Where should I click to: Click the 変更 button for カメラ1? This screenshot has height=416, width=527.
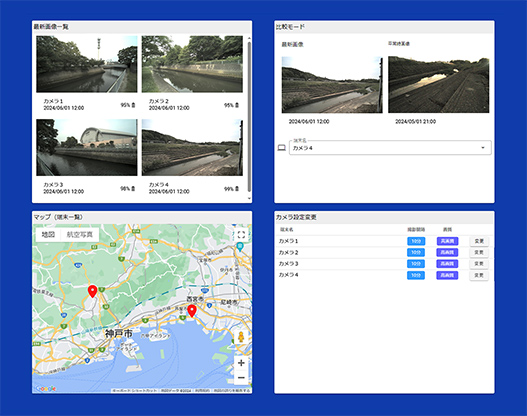click(x=479, y=241)
